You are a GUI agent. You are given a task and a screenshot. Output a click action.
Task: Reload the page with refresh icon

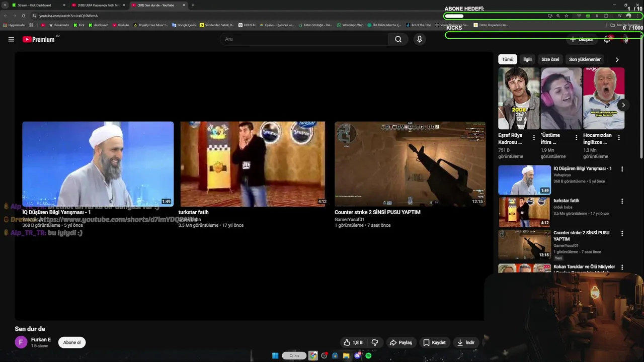(23, 16)
